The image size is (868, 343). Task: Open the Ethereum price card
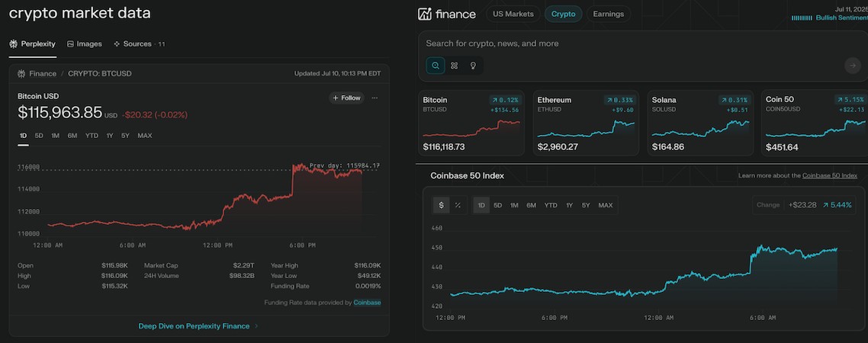point(586,123)
